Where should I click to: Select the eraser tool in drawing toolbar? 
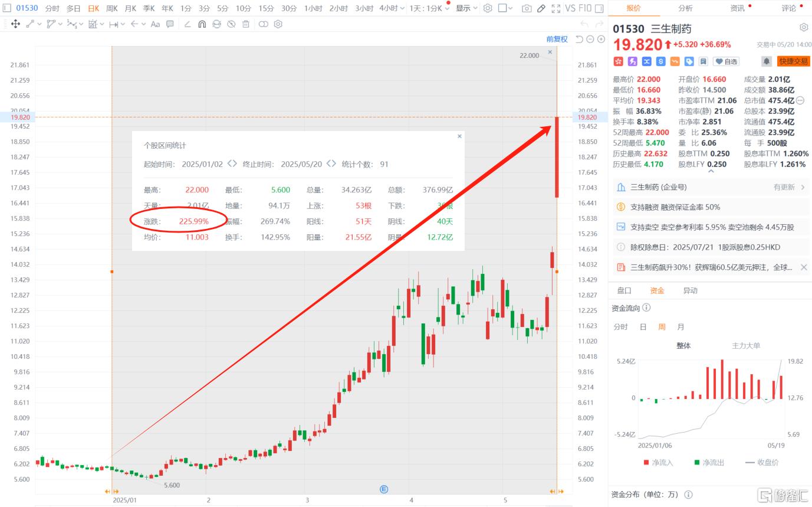188,24
